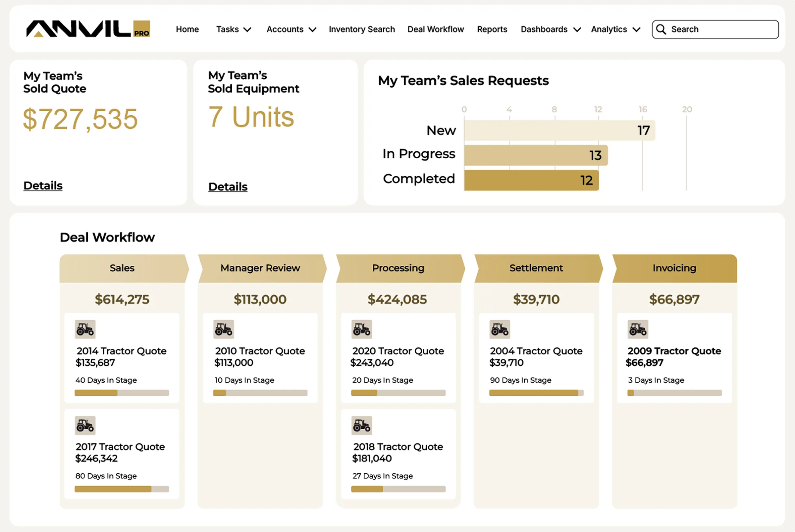Click tractor icon on 2018 Tractor Quote
The width and height of the screenshot is (795, 532).
[362, 425]
